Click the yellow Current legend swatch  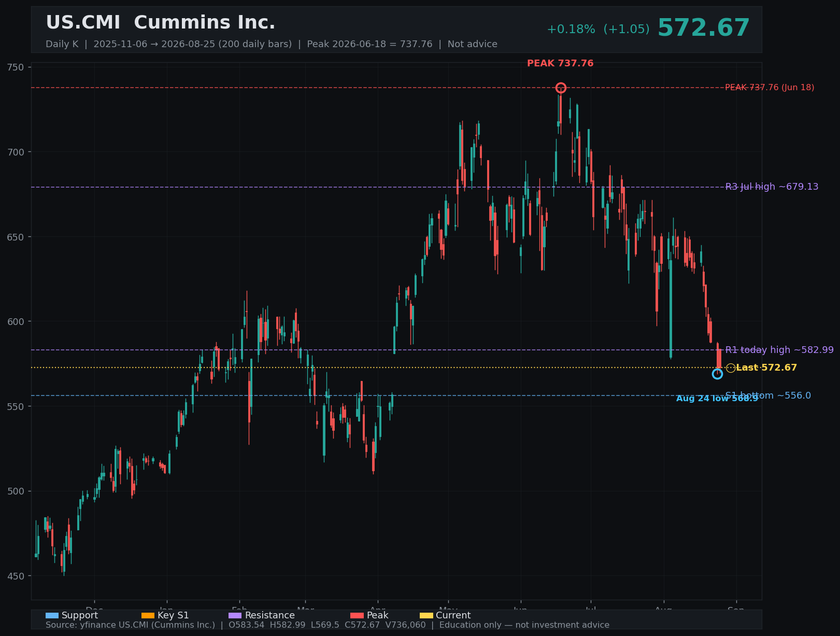coord(426,615)
